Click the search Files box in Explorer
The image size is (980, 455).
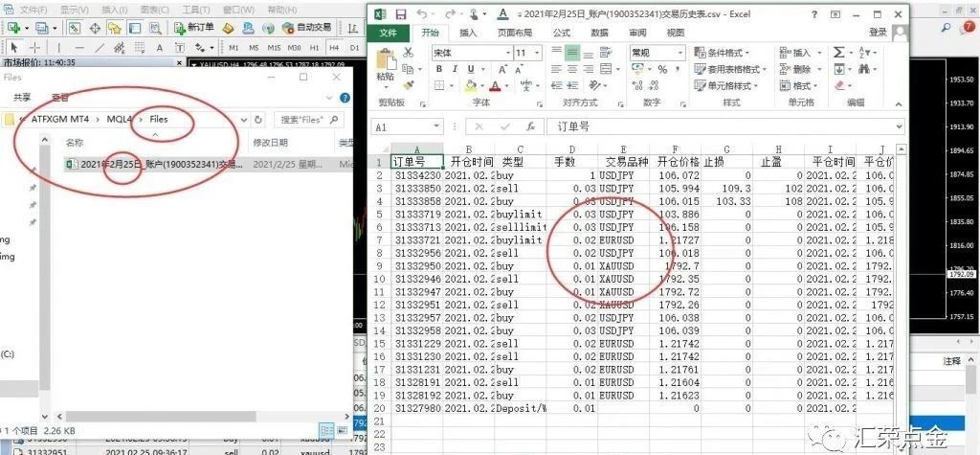click(309, 120)
